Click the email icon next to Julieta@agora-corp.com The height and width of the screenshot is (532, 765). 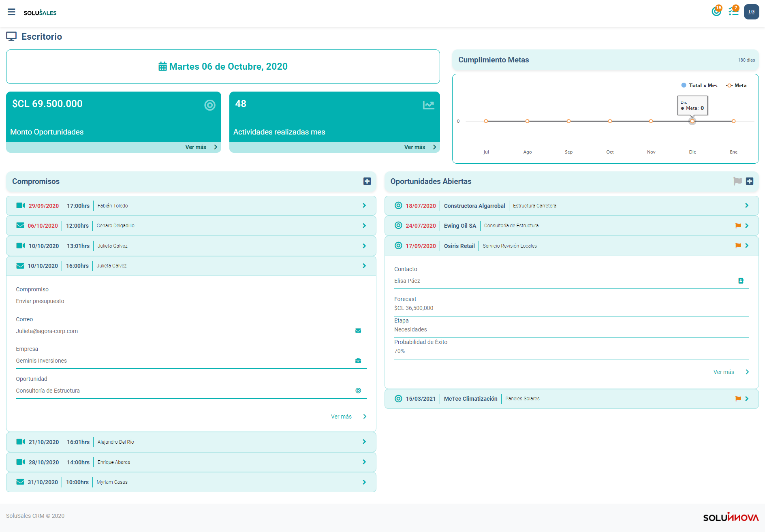[358, 331]
